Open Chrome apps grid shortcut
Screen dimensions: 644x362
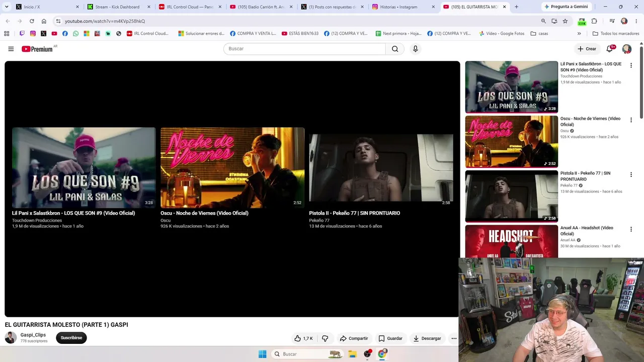(7, 34)
